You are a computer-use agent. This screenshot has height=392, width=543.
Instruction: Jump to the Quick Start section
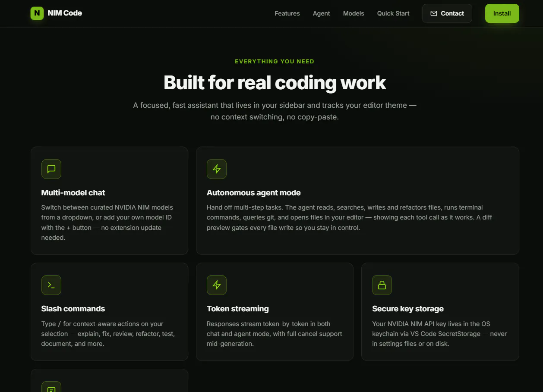pos(393,13)
